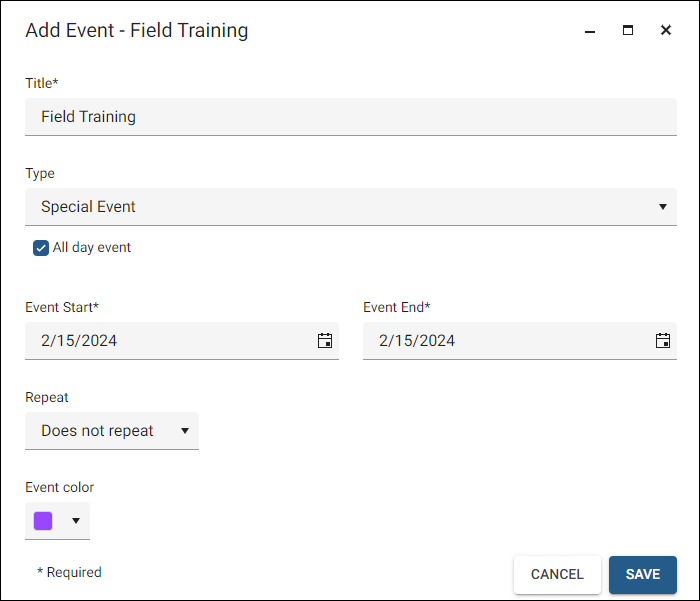Maximize the Add Event dialog
This screenshot has height=601, width=700.
click(x=628, y=30)
